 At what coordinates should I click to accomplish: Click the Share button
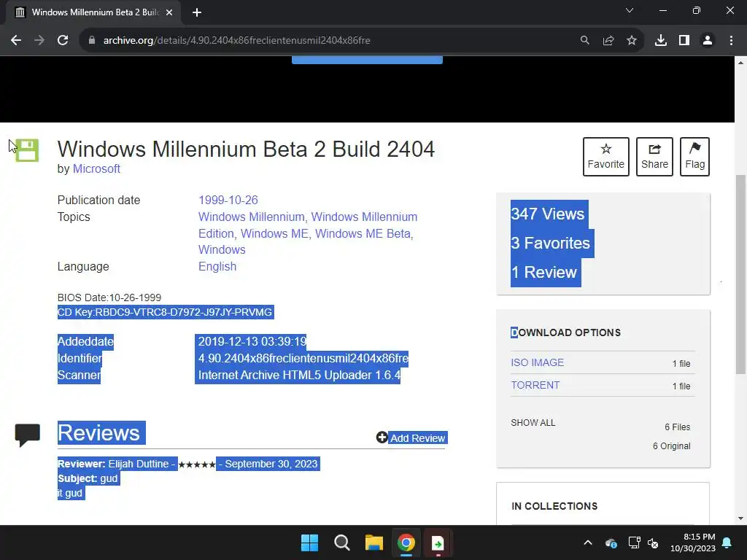(x=654, y=157)
